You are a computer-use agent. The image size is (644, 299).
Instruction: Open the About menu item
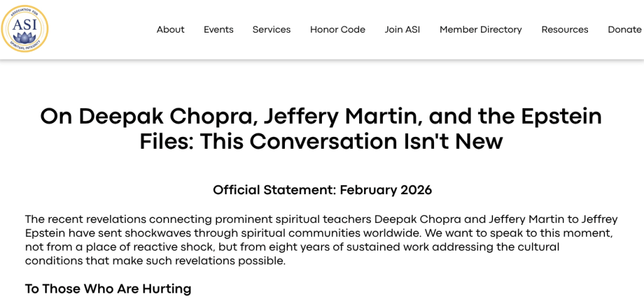[x=170, y=30]
